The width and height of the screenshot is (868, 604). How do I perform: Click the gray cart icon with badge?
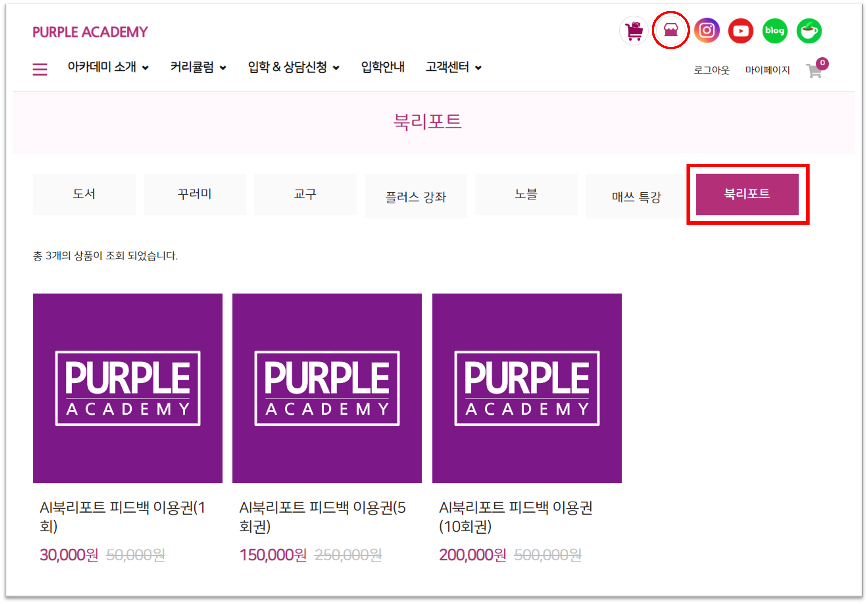(815, 70)
